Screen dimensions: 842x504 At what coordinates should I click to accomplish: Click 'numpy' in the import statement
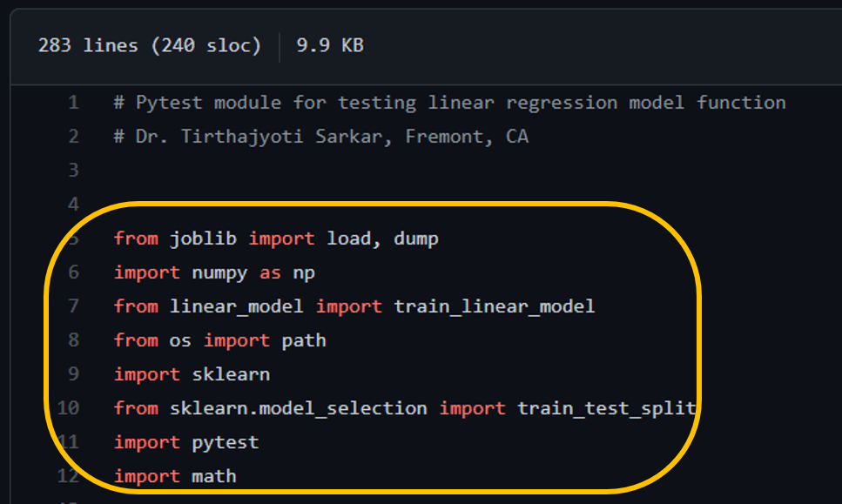click(x=220, y=272)
